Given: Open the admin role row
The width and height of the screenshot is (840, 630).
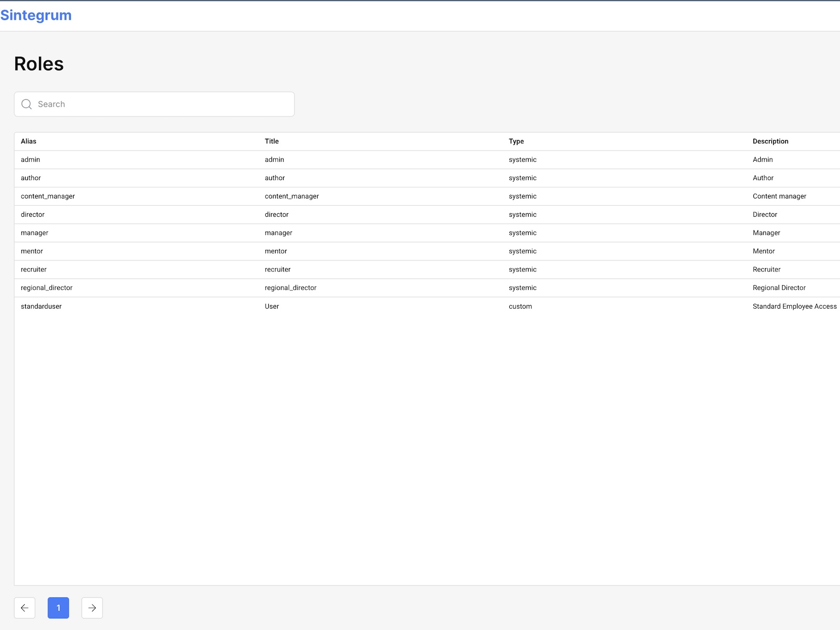Looking at the screenshot, I should (x=210, y=160).
